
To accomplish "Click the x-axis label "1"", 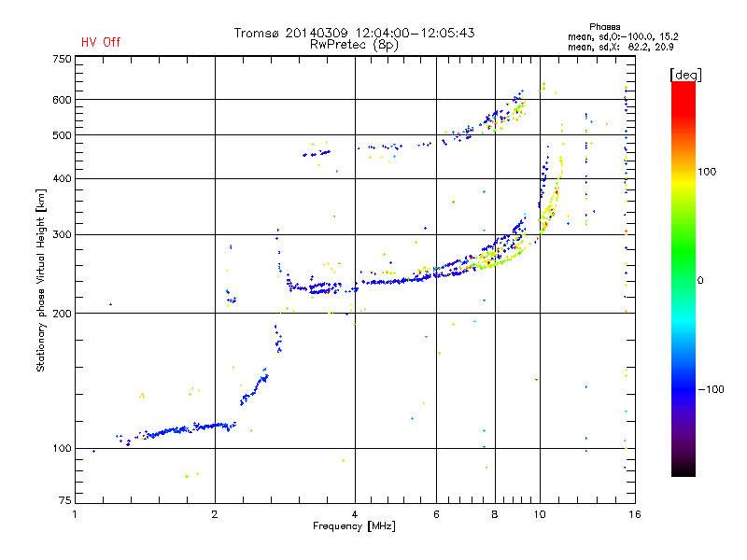I will coord(75,514).
